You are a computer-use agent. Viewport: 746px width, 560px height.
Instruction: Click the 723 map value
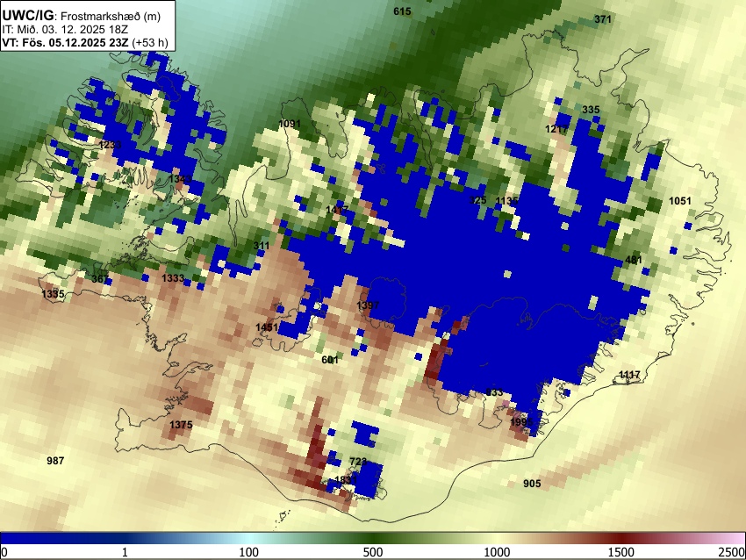point(358,461)
